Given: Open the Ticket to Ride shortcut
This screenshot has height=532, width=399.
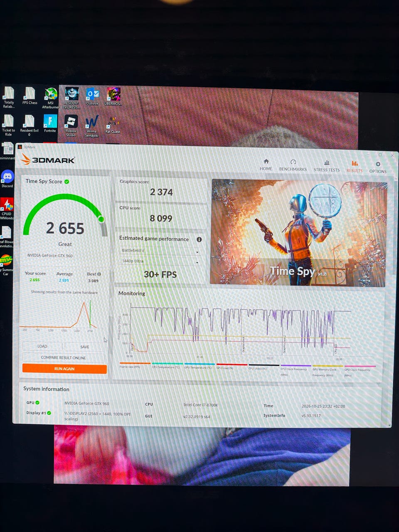Looking at the screenshot, I should click(x=8, y=126).
